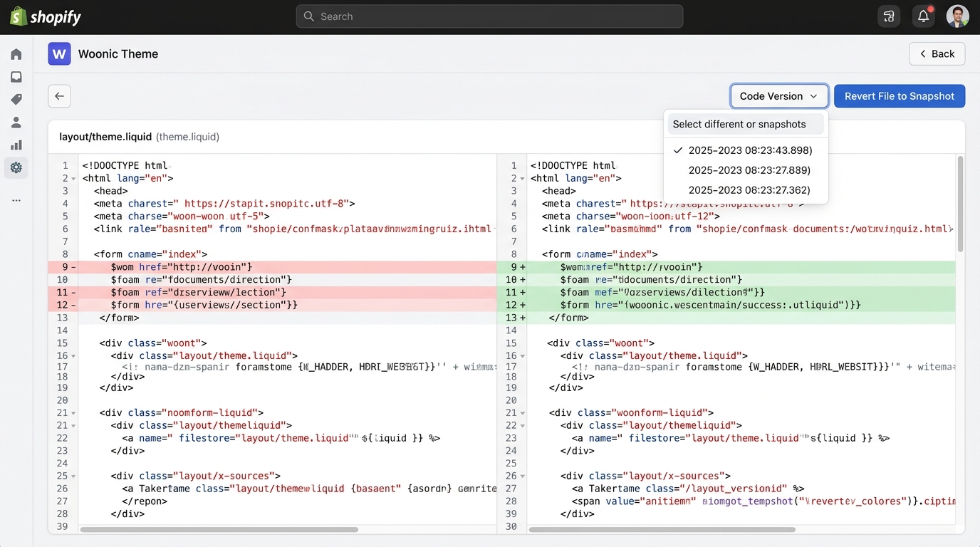Click the '</repon>' line in left pane

[x=145, y=501]
